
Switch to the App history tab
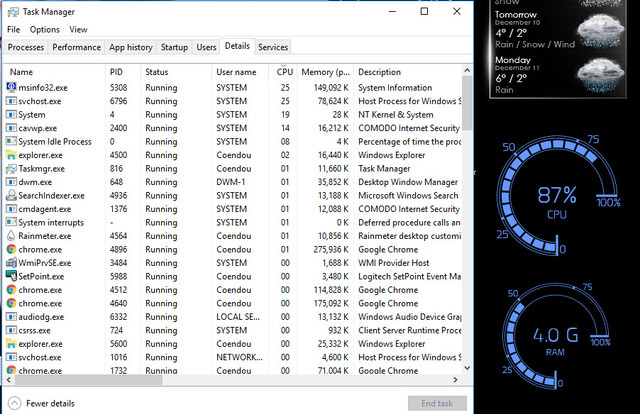pyautogui.click(x=131, y=47)
